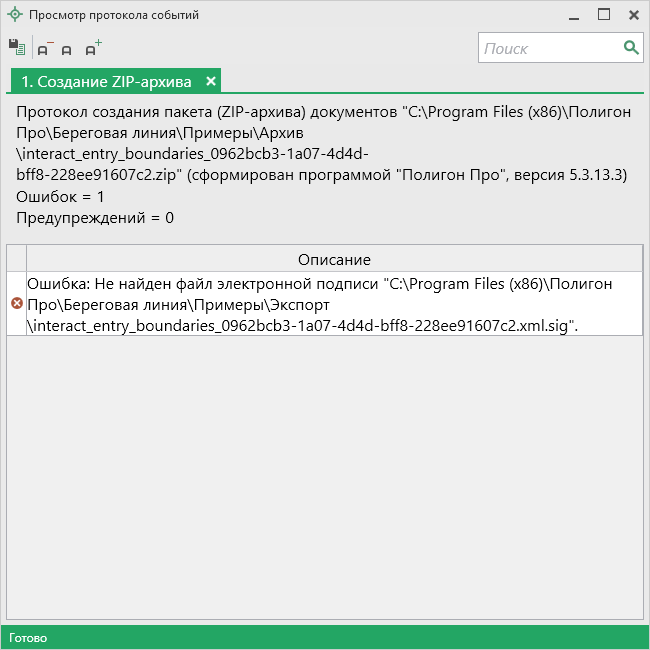Maximize the event protocol window

pyautogui.click(x=604, y=15)
